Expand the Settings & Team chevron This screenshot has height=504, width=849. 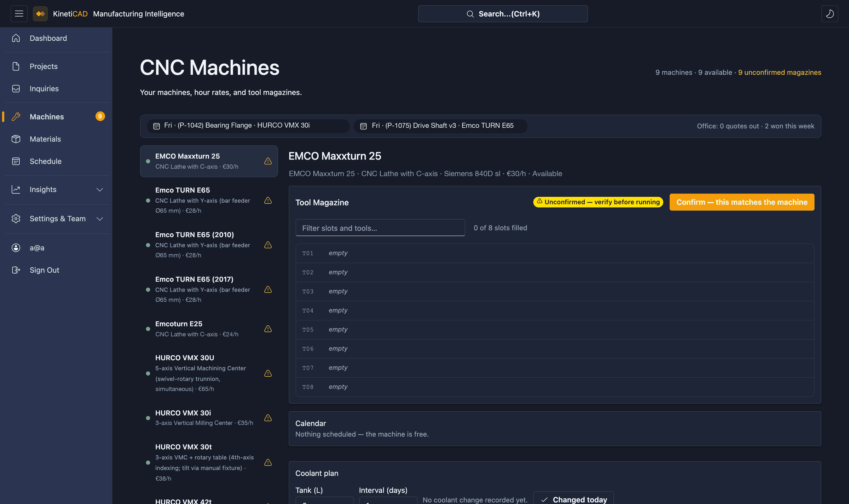point(100,219)
